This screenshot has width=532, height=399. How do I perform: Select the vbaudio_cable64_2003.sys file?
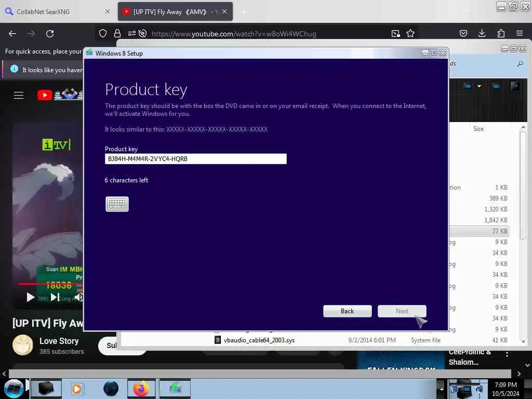(x=259, y=340)
